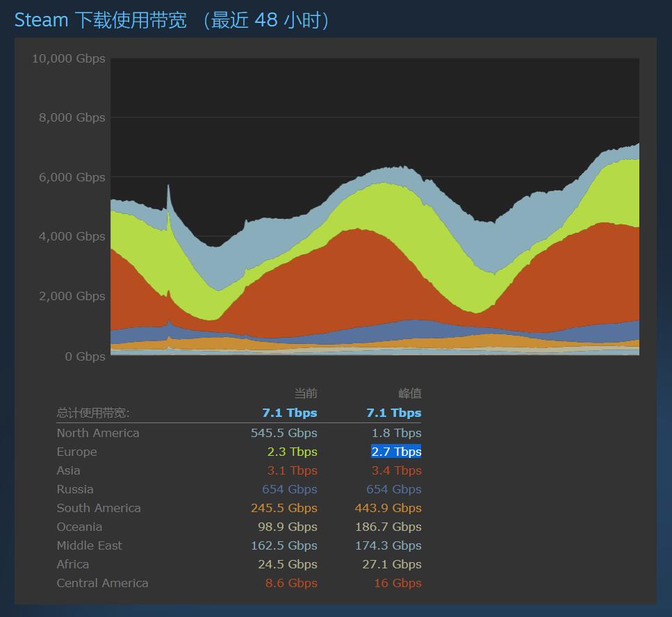Screen dimensions: 672x617
Task: Select the 总计使用带宽 total label
Action: (93, 413)
